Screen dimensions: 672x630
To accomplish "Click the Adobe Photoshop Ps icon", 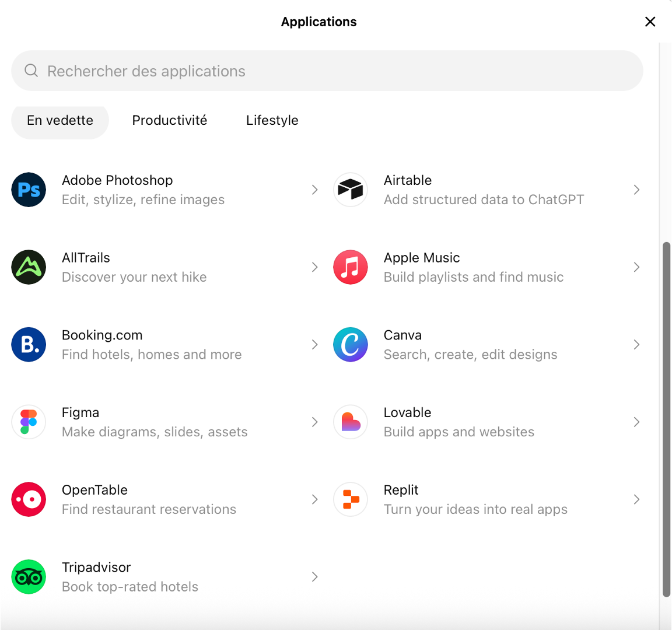I will coord(29,190).
